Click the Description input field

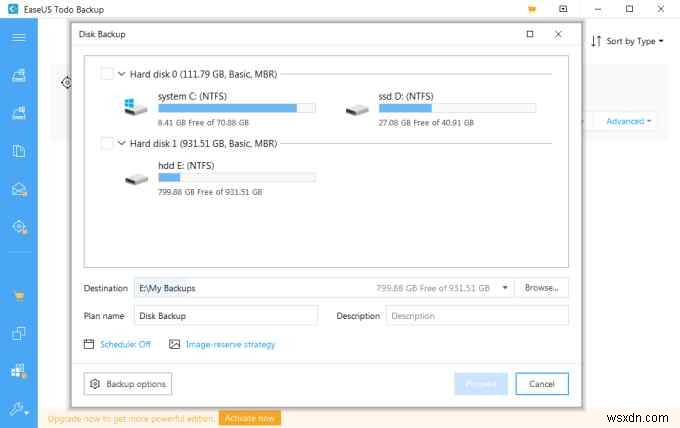(477, 316)
